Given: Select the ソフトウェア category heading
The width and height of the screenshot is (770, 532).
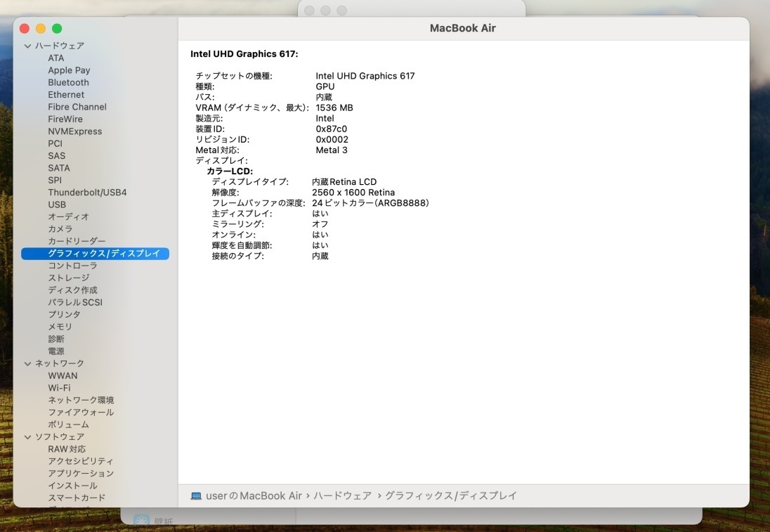Looking at the screenshot, I should (x=60, y=436).
